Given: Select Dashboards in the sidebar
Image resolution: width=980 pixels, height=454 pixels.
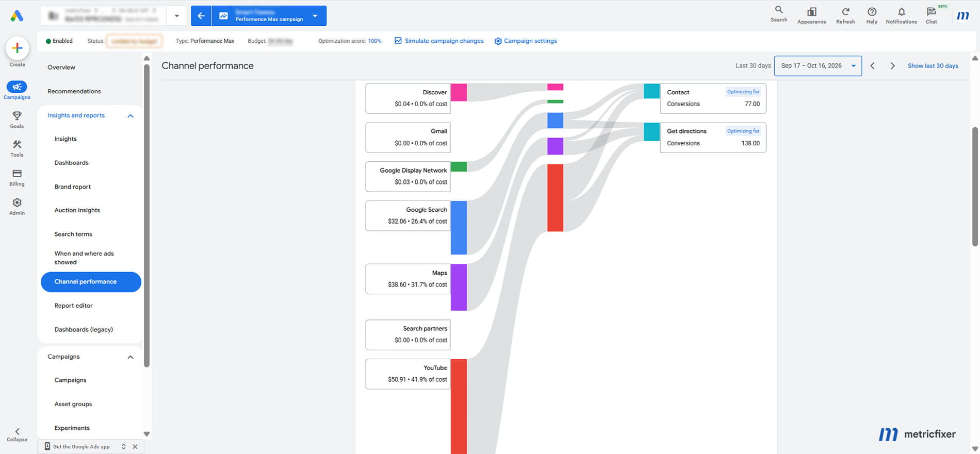Looking at the screenshot, I should tap(72, 163).
